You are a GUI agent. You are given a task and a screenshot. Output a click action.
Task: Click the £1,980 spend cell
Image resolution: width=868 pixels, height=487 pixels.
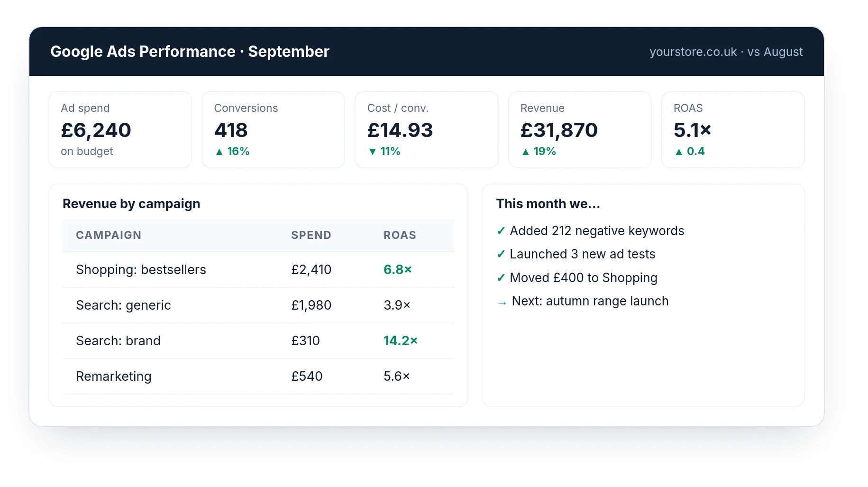311,305
